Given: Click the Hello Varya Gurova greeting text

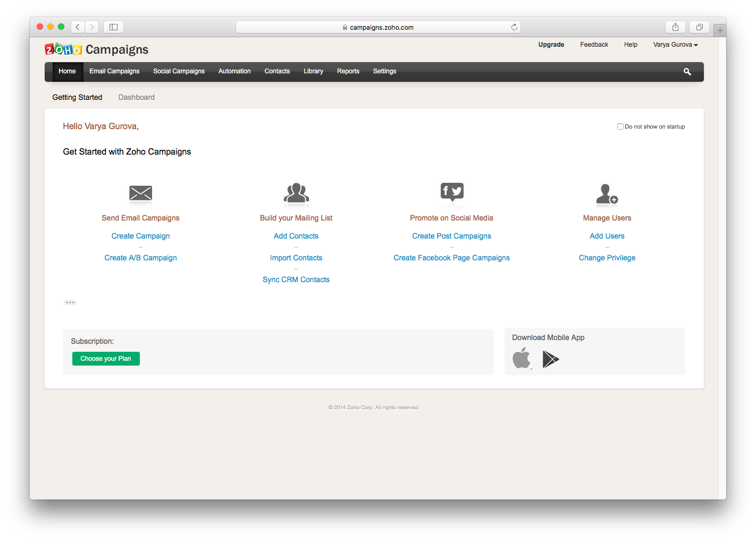Looking at the screenshot, I should 100,126.
